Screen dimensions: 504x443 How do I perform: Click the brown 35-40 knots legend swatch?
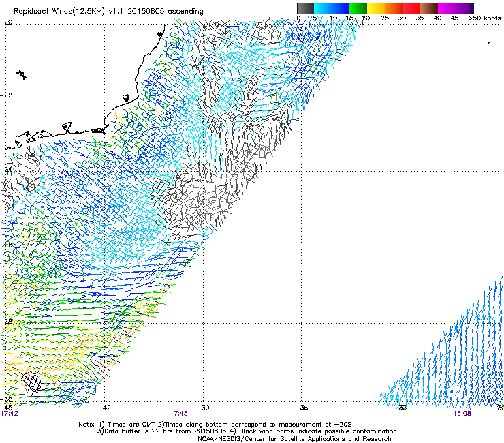coord(429,8)
